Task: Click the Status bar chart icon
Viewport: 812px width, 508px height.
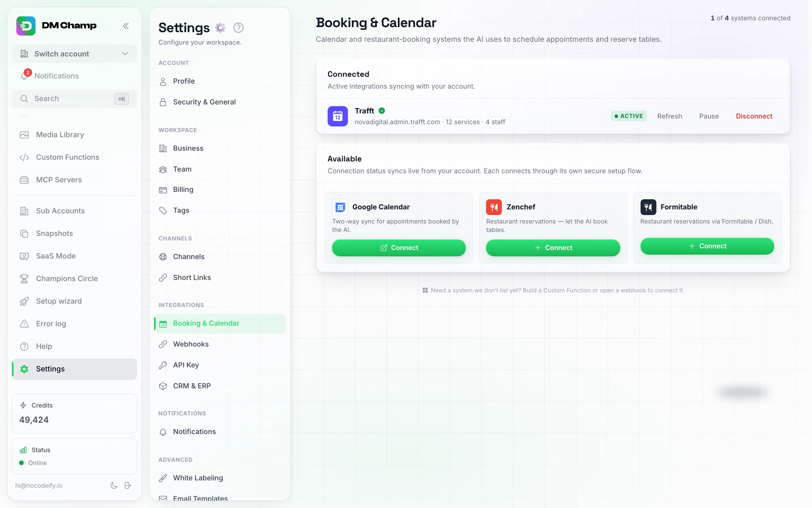Action: (x=23, y=450)
